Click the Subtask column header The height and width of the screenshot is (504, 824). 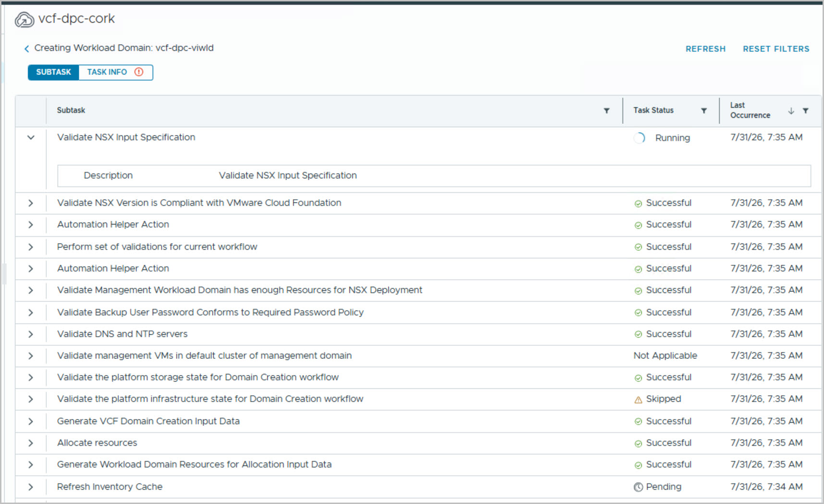pyautogui.click(x=71, y=111)
